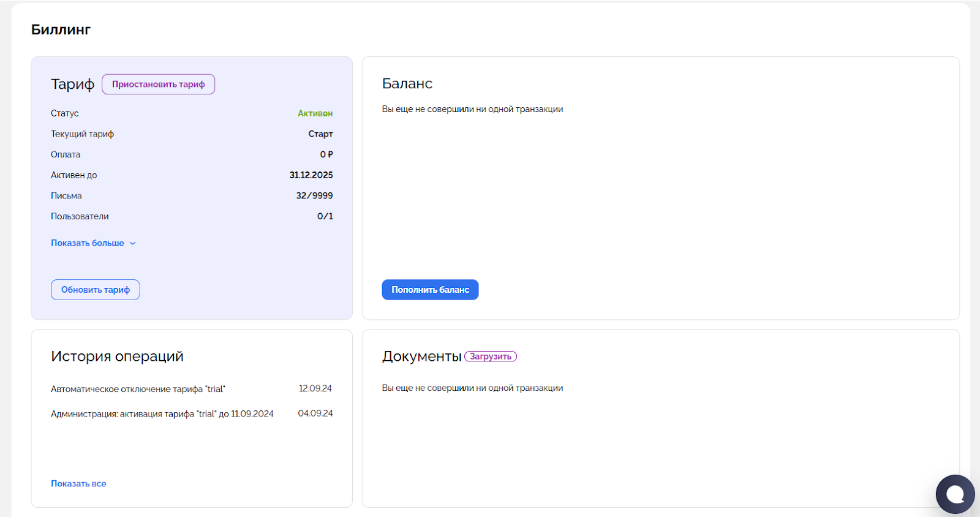The image size is (980, 517).
Task: Click the Старт current tariff value
Action: pos(320,134)
